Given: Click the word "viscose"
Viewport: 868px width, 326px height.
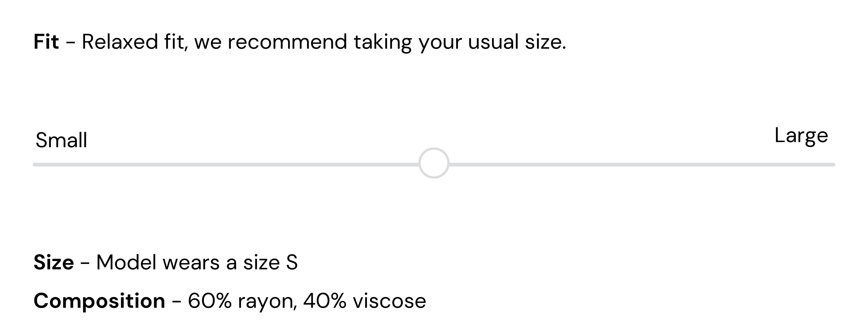Looking at the screenshot, I should coord(389,301).
